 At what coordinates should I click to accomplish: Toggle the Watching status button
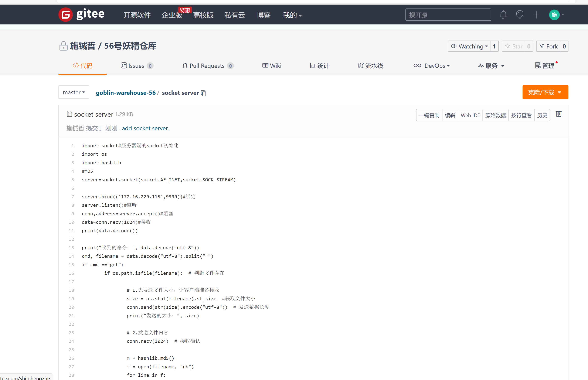[x=469, y=46]
